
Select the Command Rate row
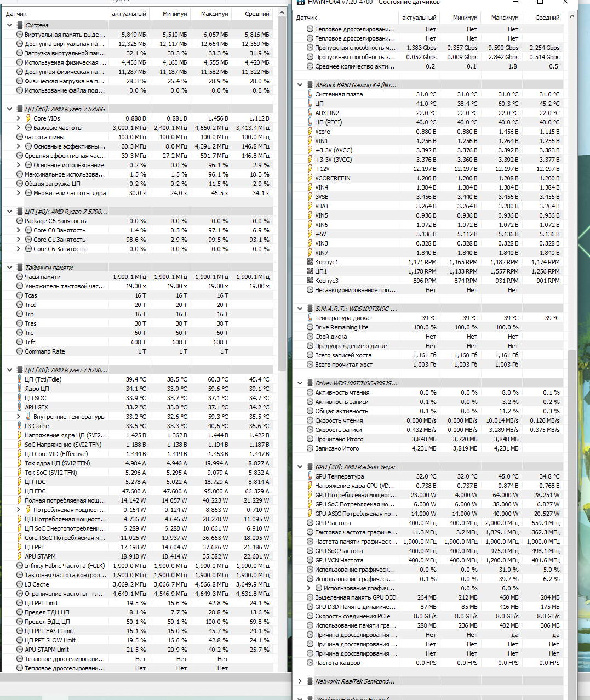coord(137,351)
